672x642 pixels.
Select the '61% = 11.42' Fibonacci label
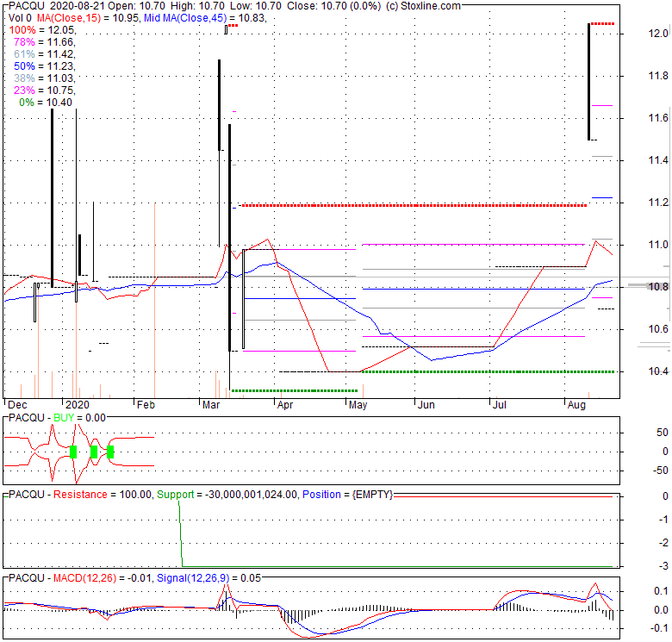[x=45, y=54]
